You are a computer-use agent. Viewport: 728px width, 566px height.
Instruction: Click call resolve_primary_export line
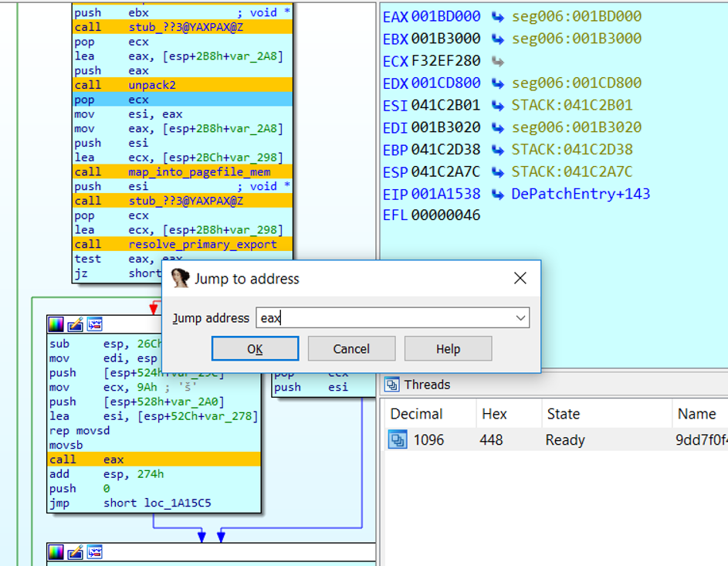(x=183, y=244)
